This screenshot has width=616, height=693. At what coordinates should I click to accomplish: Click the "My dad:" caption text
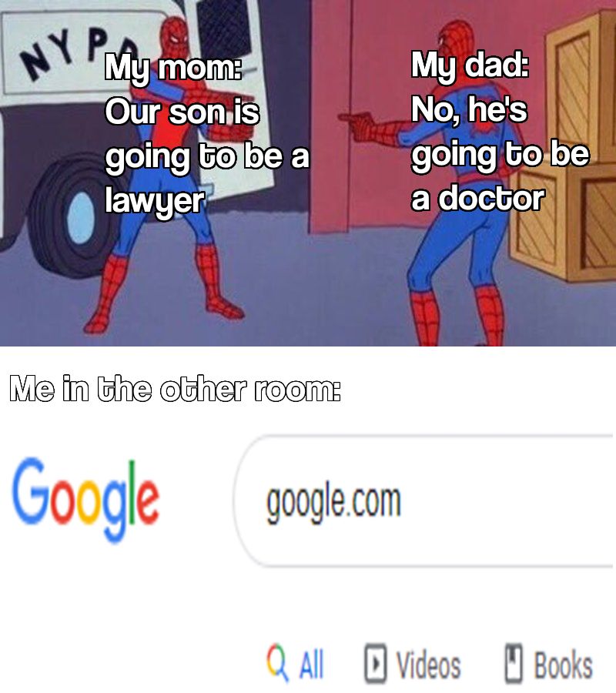470,65
